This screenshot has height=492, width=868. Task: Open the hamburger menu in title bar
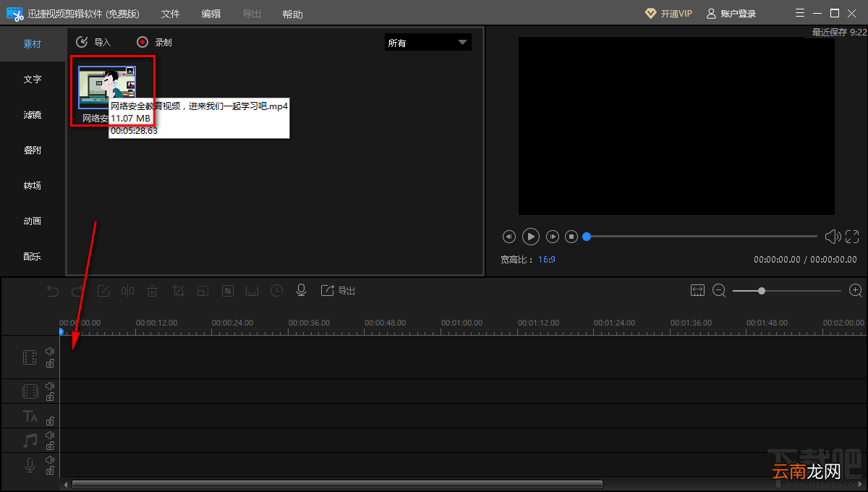click(799, 13)
